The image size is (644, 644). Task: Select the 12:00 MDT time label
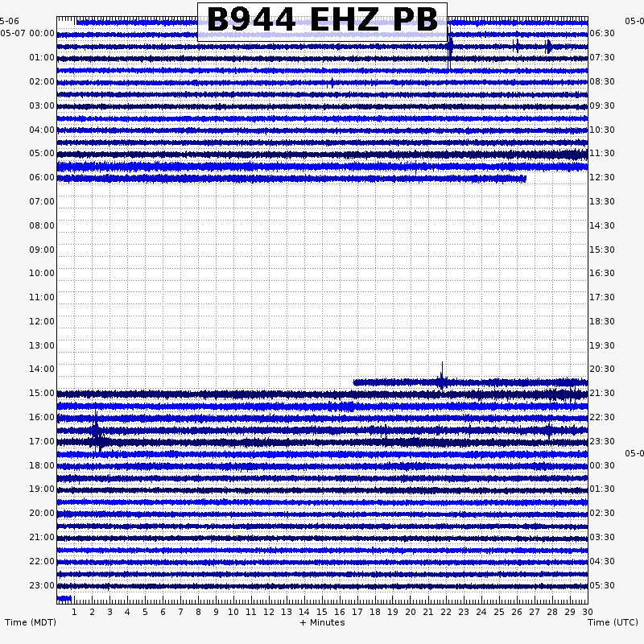[42, 321]
